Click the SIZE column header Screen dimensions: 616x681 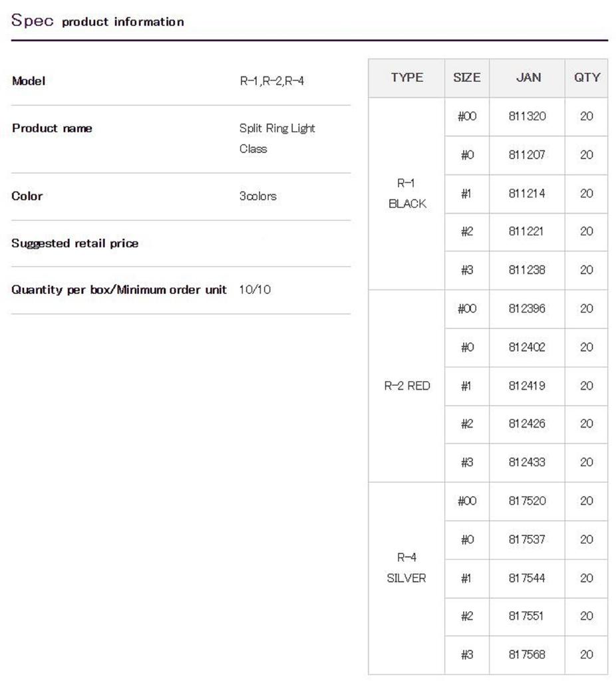[x=466, y=78]
